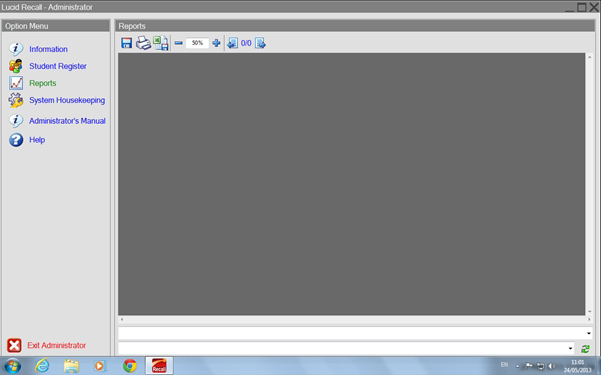Click the Export to Excel icon
The width and height of the screenshot is (601, 375).
161,43
